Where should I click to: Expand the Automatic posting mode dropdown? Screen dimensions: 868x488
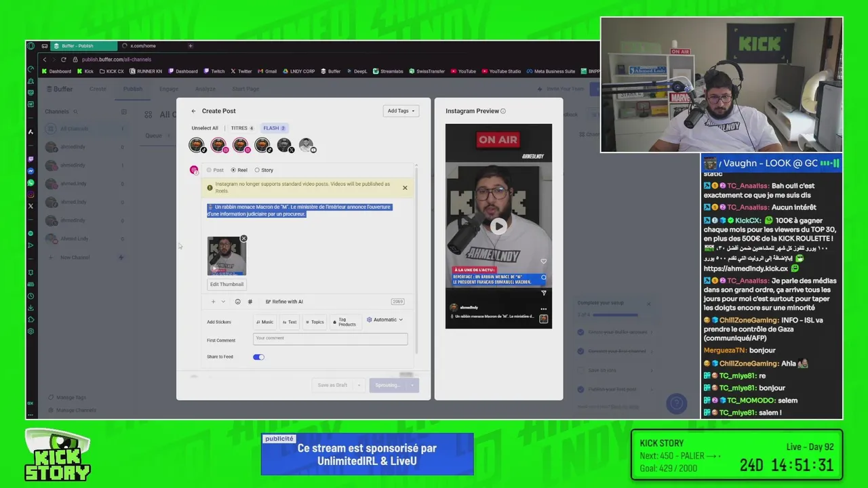point(384,320)
